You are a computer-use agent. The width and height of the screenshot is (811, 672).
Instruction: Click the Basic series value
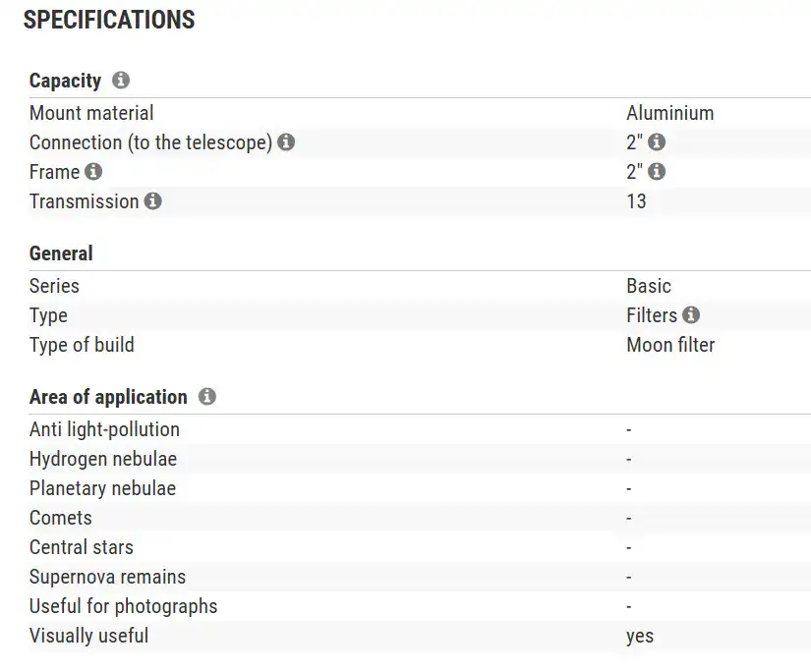[x=648, y=286]
